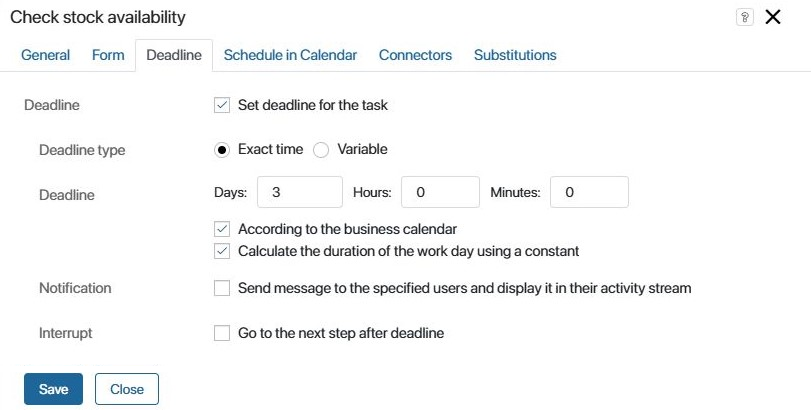This screenshot has height=417, width=811.
Task: Select the Exact time radio option
Action: (222, 150)
